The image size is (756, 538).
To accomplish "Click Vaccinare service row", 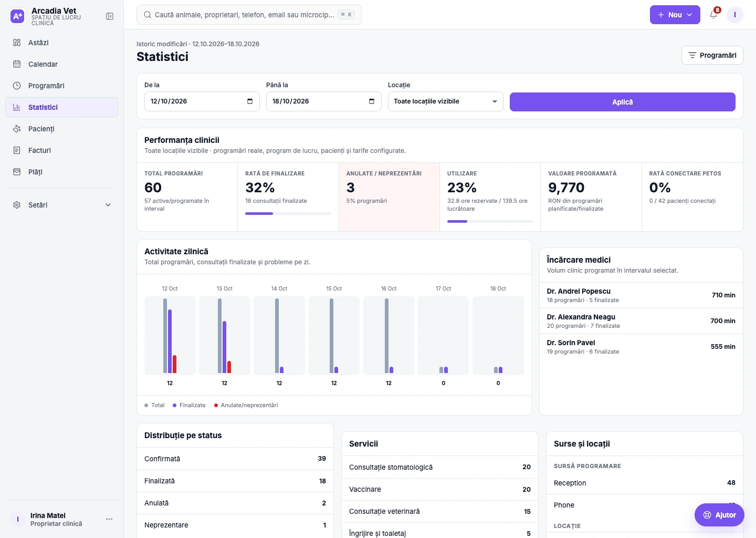I will 440,489.
